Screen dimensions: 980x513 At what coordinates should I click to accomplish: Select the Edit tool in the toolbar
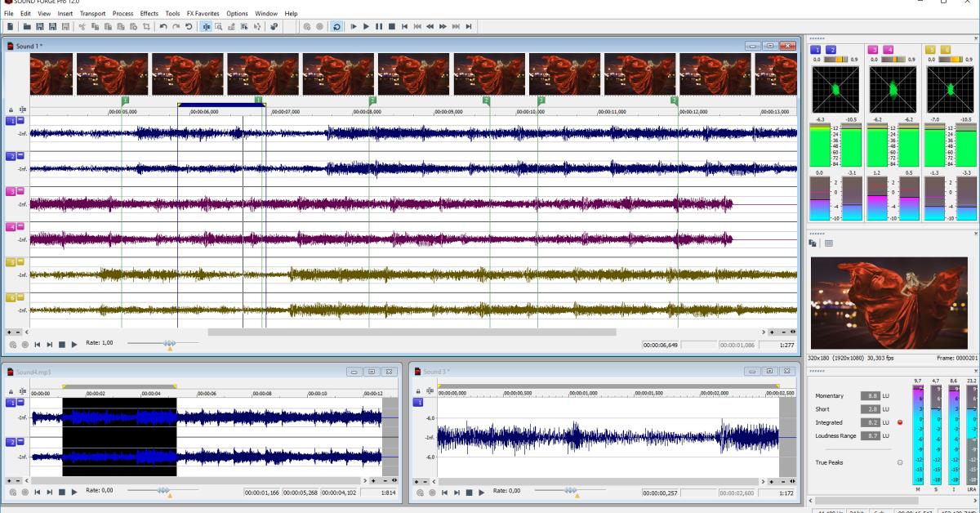(207, 26)
